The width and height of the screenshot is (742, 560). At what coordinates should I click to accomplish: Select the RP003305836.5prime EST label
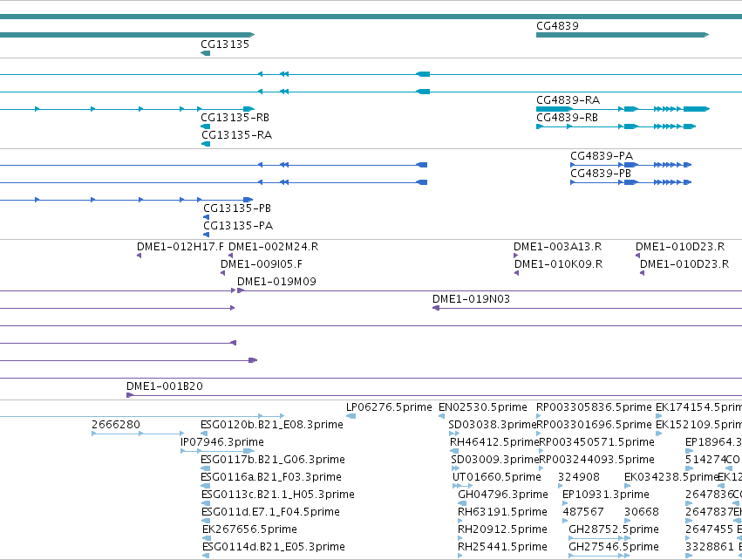pos(594,407)
